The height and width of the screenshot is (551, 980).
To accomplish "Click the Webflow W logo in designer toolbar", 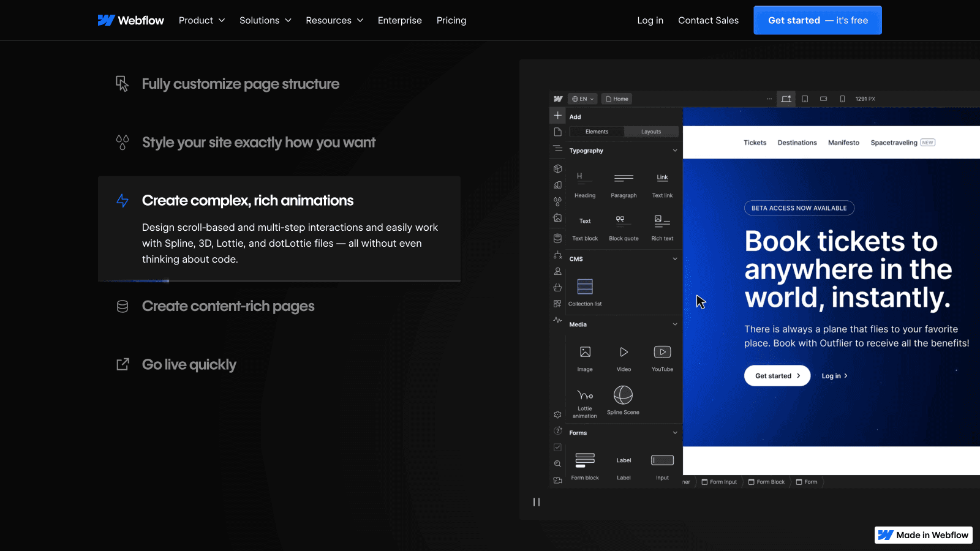I will 558,99.
